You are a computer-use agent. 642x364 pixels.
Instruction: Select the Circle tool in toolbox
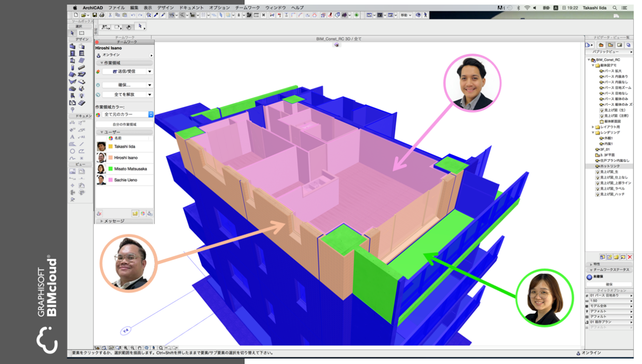tap(72, 151)
